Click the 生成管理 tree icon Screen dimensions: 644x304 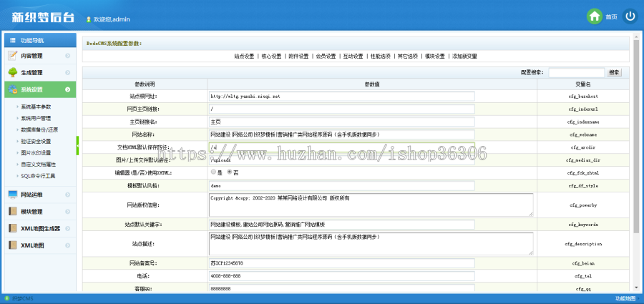coord(13,73)
